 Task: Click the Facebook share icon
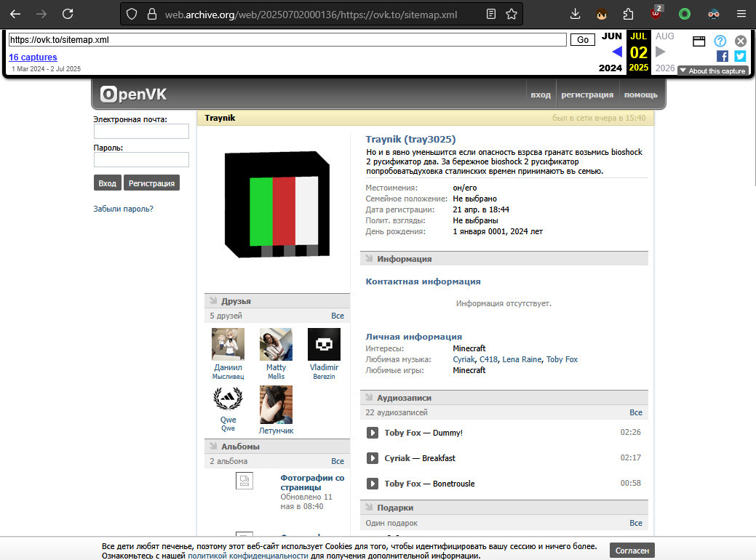click(723, 57)
